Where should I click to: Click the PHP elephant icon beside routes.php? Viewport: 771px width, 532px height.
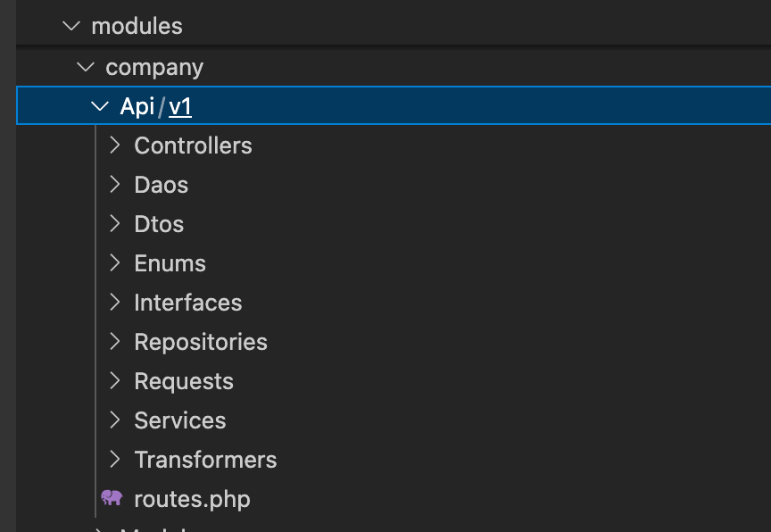click(x=112, y=499)
